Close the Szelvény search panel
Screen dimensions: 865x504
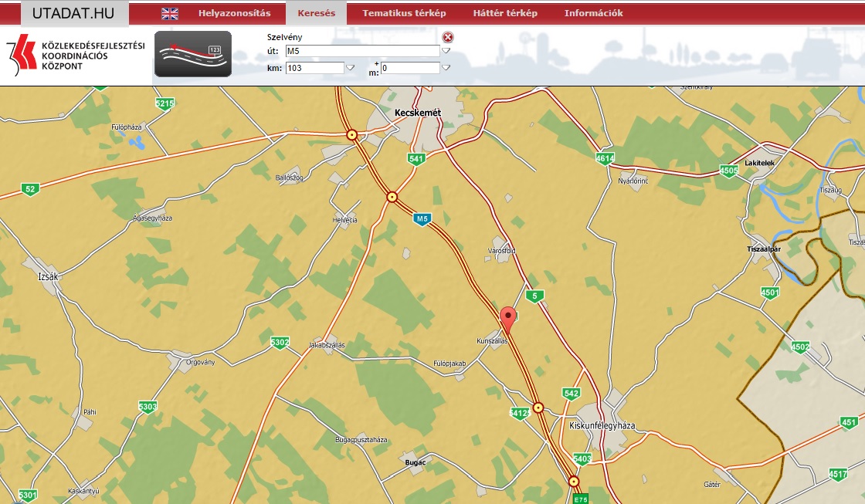[x=447, y=37]
